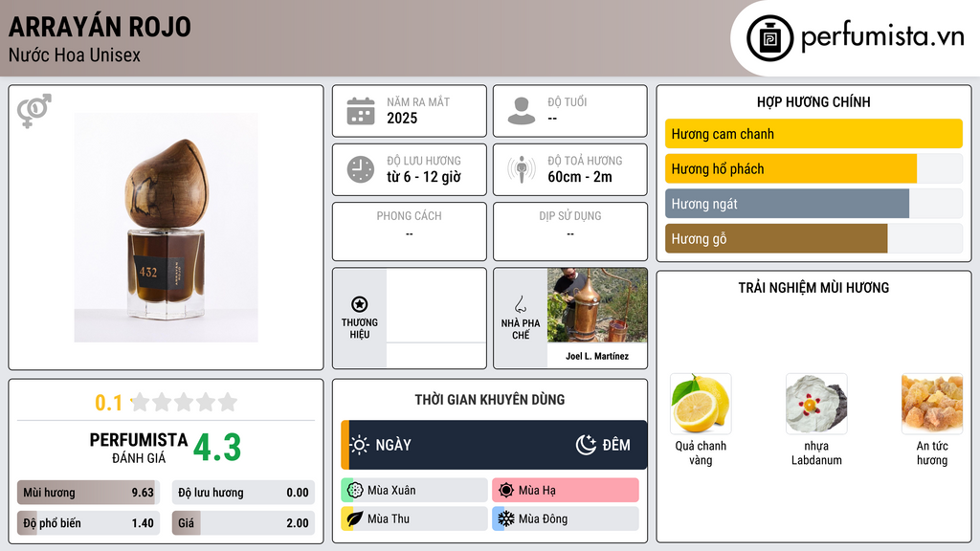980x551 pixels.
Task: Select the Quả chanh vàng note image
Action: 701,404
